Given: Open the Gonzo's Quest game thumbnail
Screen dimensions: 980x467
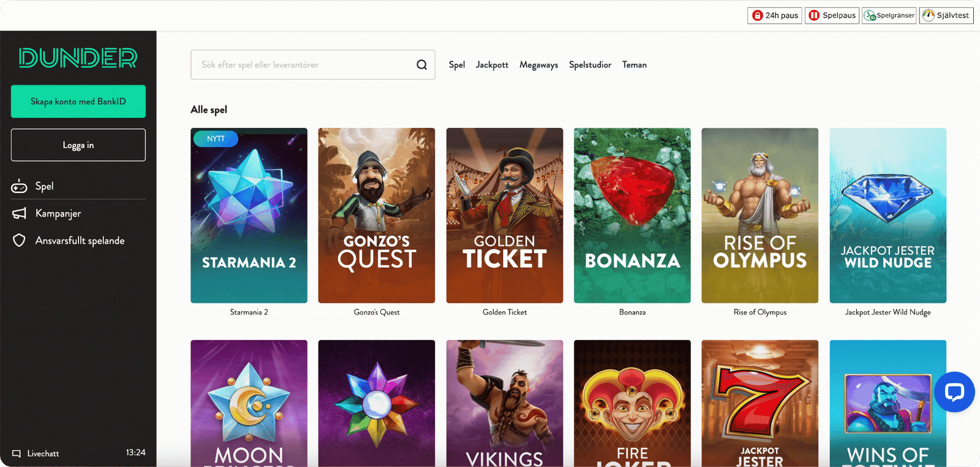Looking at the screenshot, I should (x=377, y=215).
